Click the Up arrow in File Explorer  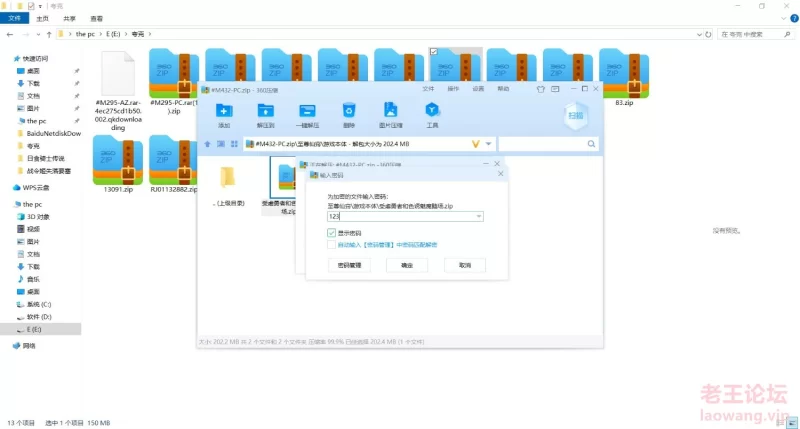click(49, 34)
